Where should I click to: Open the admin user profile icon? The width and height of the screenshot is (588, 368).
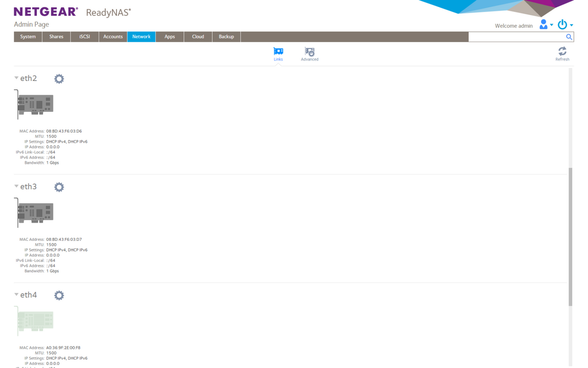(543, 25)
